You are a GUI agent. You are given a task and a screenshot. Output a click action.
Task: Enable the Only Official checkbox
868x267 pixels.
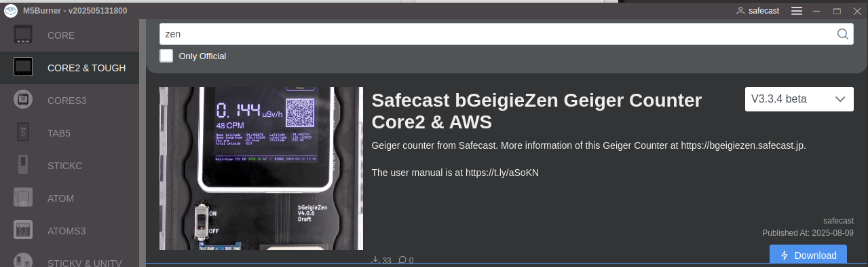(x=166, y=56)
